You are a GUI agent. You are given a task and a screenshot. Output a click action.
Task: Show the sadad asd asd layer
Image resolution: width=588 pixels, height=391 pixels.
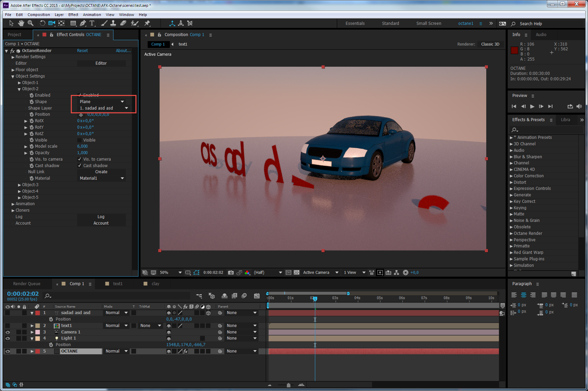click(7, 313)
